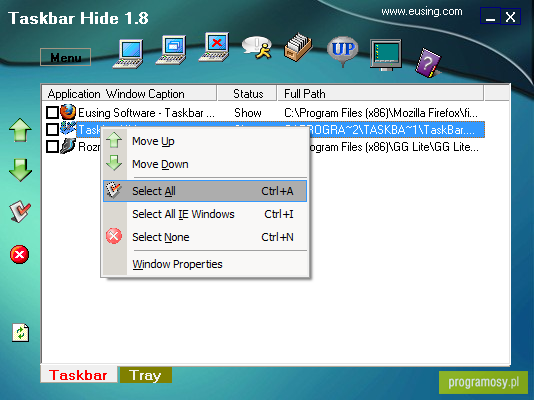This screenshot has width=534, height=400.
Task: Click the two-window monitor toolbar icon
Action: click(x=171, y=50)
